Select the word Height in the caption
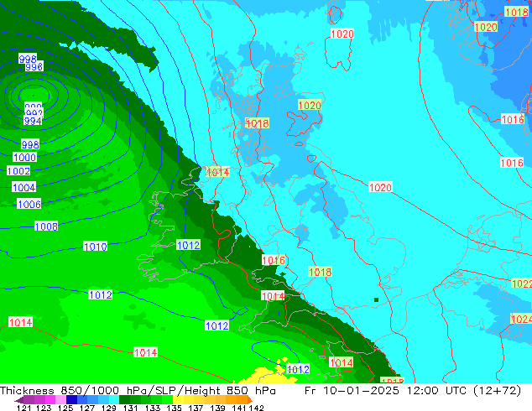532x411 pixels. point(201,391)
